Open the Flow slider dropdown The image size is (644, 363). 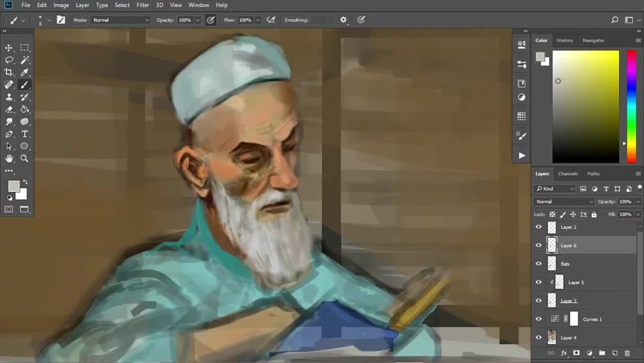pos(258,20)
